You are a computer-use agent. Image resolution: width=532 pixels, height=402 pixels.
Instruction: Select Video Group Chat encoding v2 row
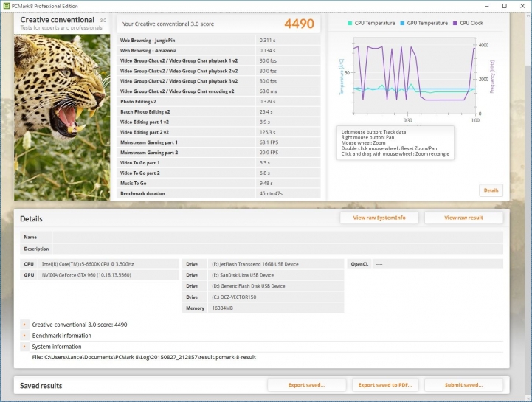pos(218,91)
